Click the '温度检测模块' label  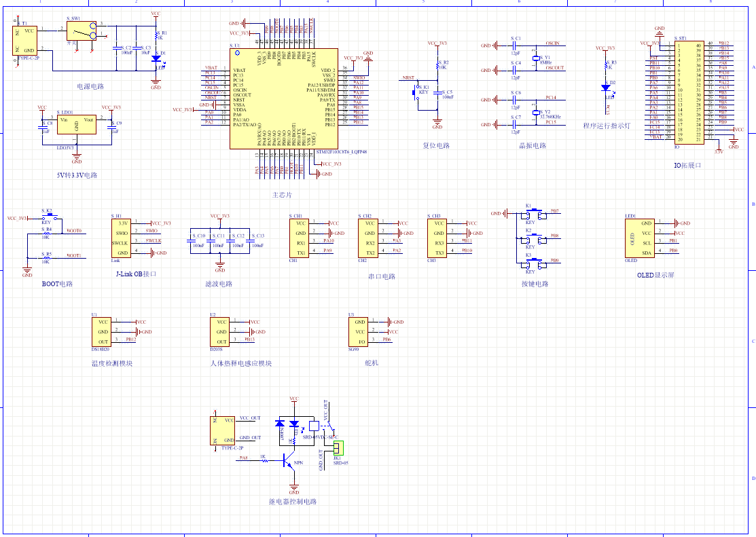pos(112,363)
